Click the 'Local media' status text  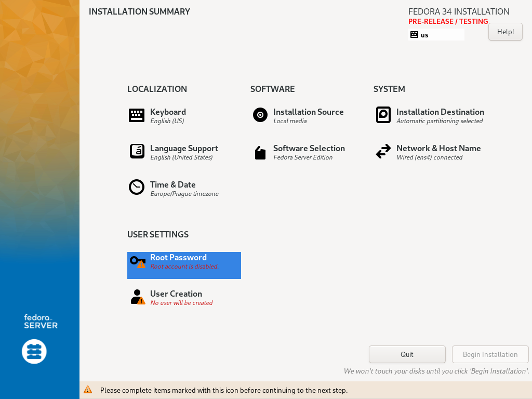click(x=290, y=121)
